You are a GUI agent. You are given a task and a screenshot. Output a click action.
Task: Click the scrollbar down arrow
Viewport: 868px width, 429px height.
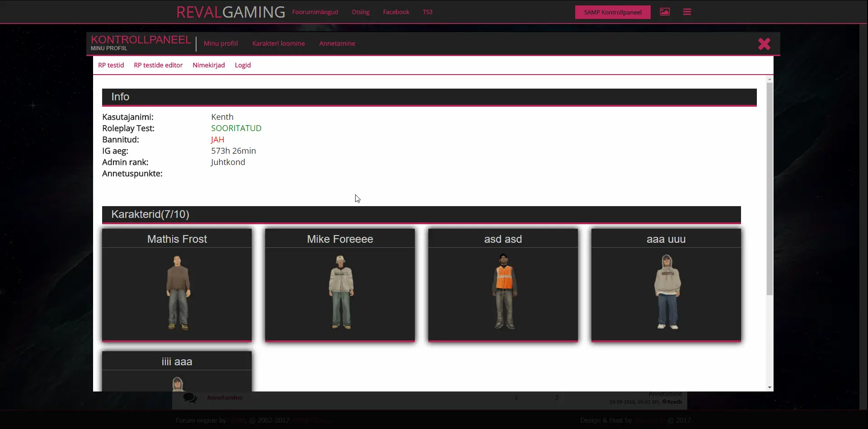[x=769, y=387]
